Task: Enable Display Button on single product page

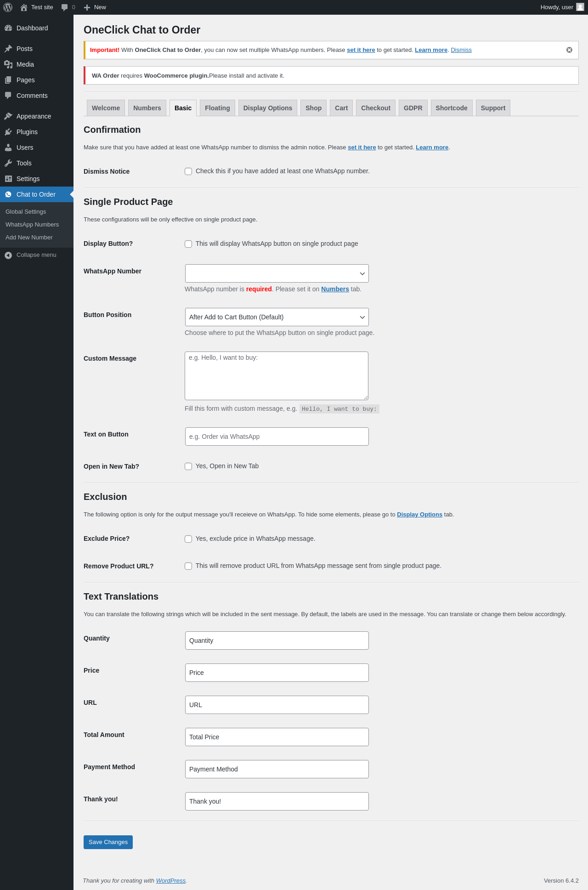Action: coord(188,244)
